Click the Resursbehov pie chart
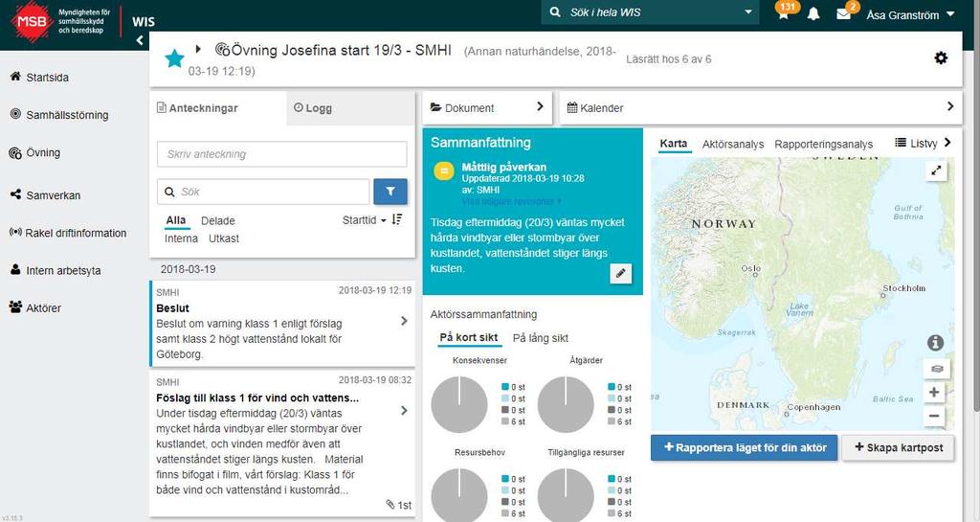This screenshot has width=980, height=522. (459, 495)
